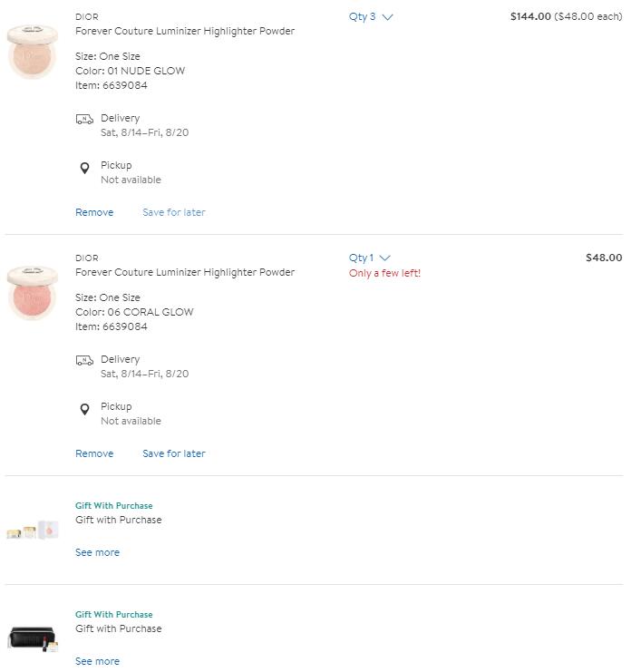Screen dimensions: 641x672
Task: Click See more under the first gift
Action: point(97,552)
